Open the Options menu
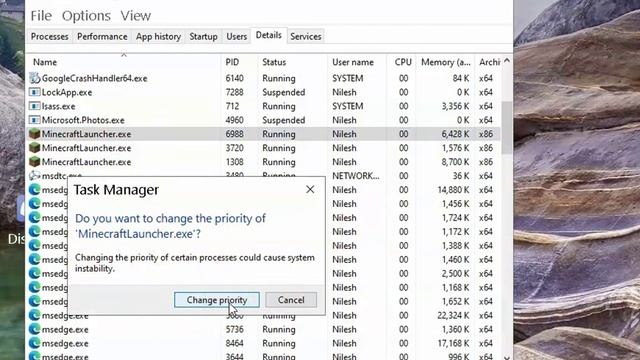The image size is (640, 360). click(86, 16)
